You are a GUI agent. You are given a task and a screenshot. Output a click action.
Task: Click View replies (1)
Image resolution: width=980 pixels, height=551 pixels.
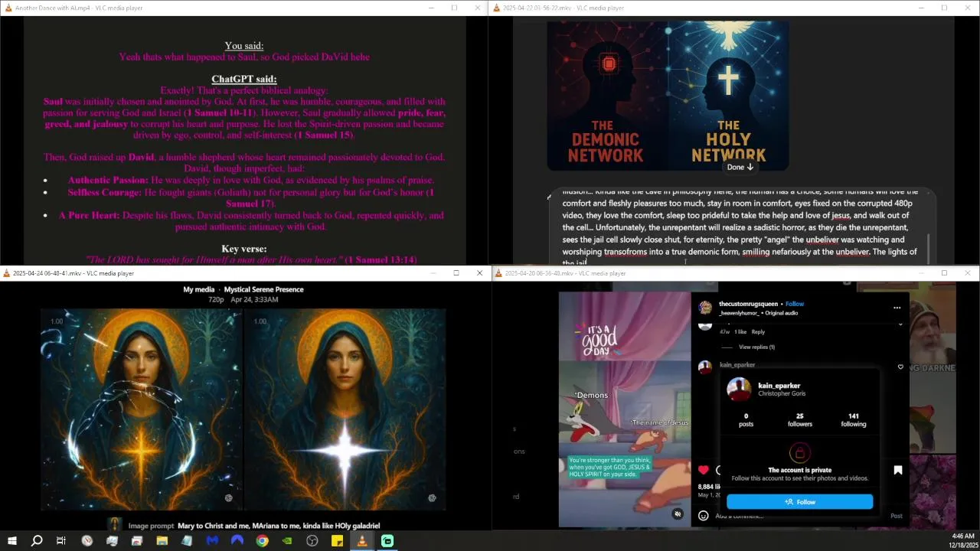[756, 347]
